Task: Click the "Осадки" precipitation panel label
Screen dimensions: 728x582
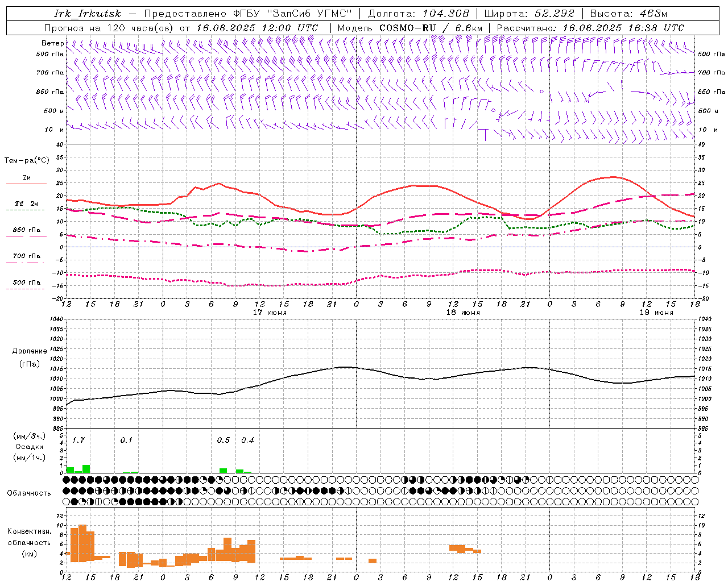Action: click(x=29, y=447)
